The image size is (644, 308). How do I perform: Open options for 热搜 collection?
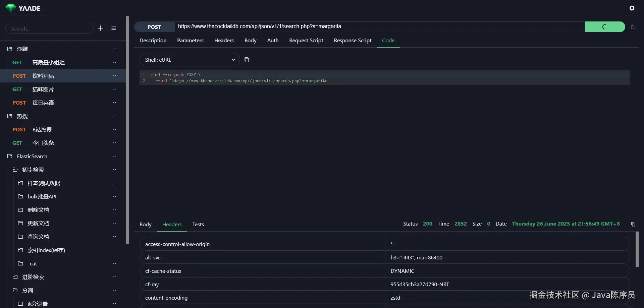pos(114,116)
